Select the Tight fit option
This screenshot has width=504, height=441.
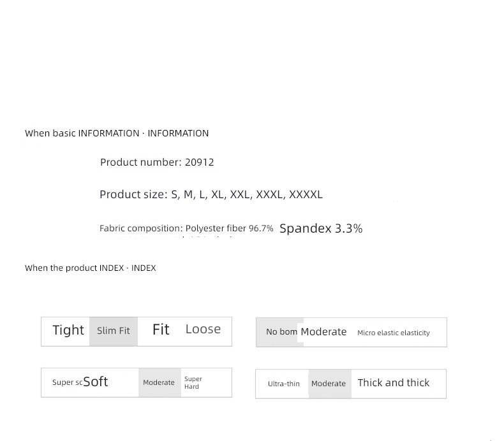coord(68,330)
